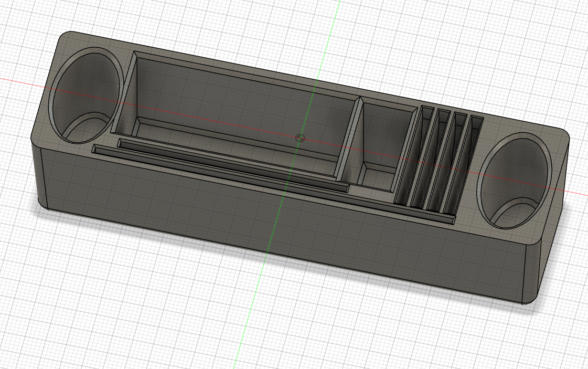
Task: Select the right oval cup hole
Action: coord(514,180)
